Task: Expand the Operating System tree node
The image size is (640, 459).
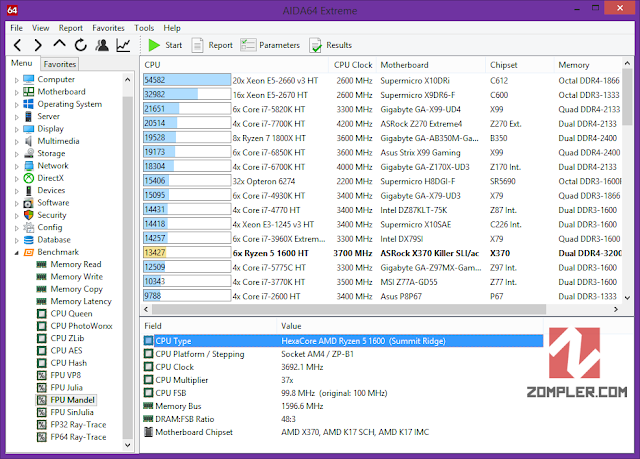Action: tap(17, 104)
